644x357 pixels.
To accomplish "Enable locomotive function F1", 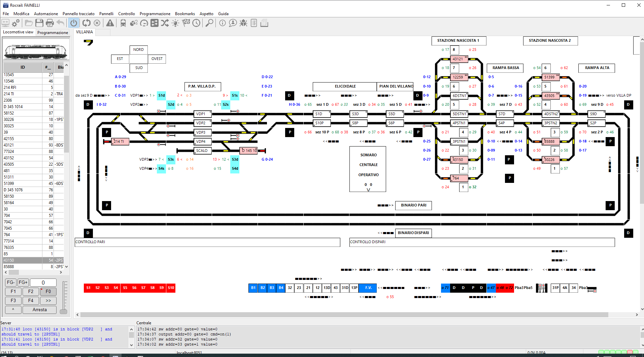I will pyautogui.click(x=13, y=291).
